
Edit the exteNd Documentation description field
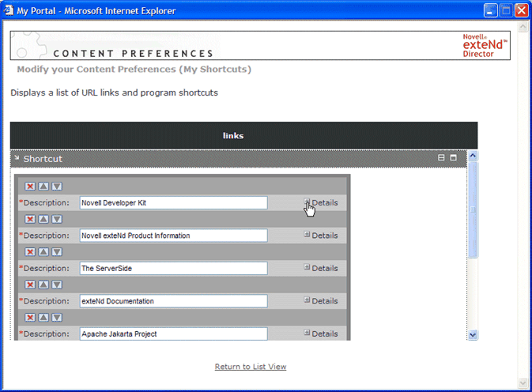coord(173,301)
